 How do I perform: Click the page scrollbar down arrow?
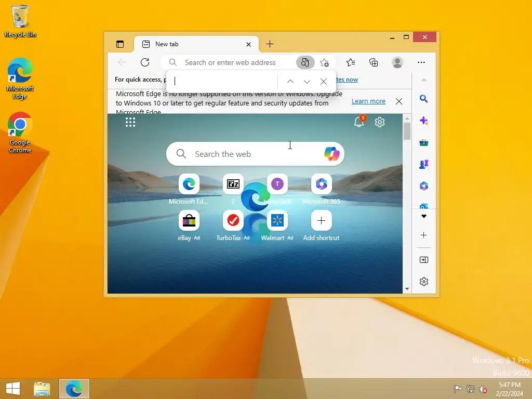click(x=407, y=289)
